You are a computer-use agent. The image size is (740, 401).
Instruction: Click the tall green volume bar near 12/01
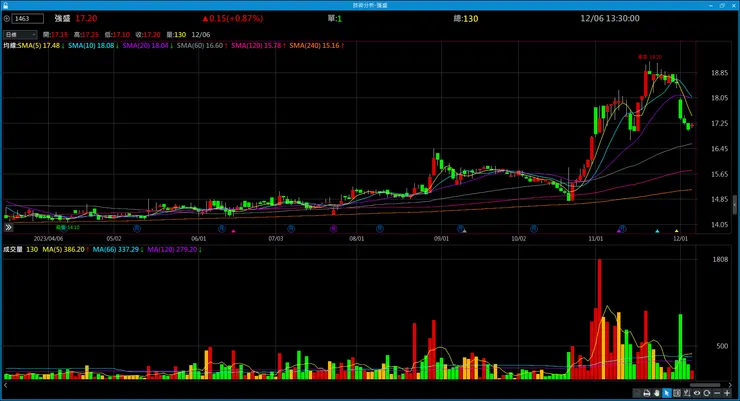[x=680, y=346]
